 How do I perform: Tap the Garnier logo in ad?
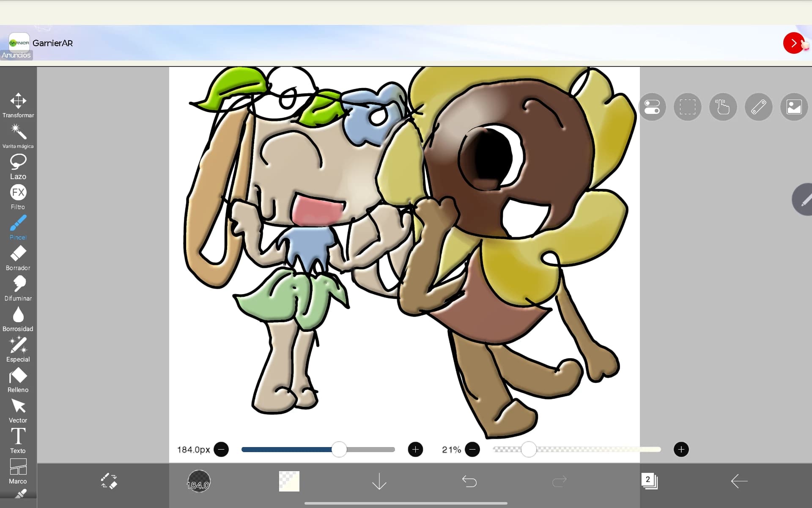click(x=19, y=43)
